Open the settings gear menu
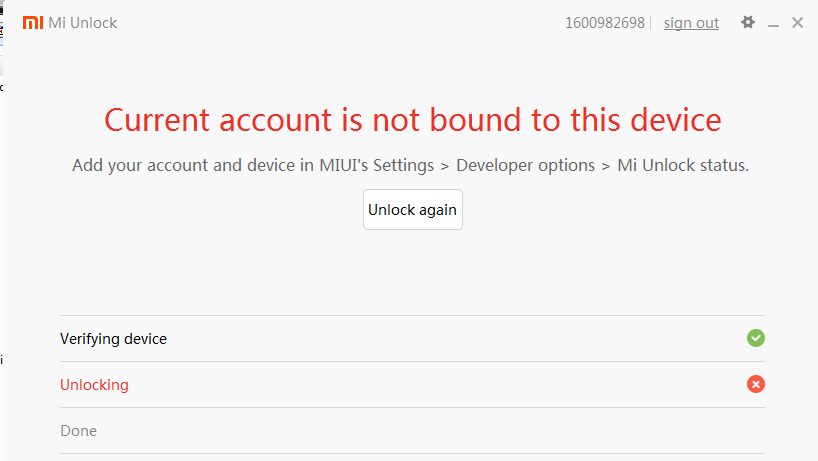818x461 pixels. [x=747, y=22]
